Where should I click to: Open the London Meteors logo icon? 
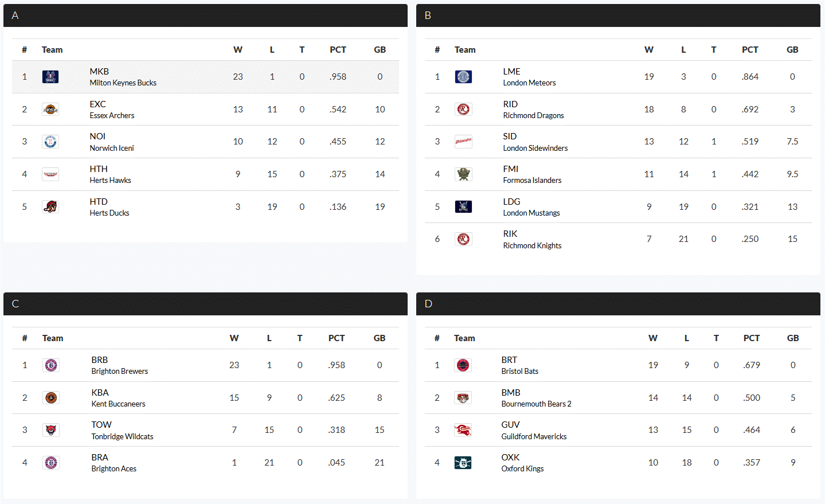(463, 77)
